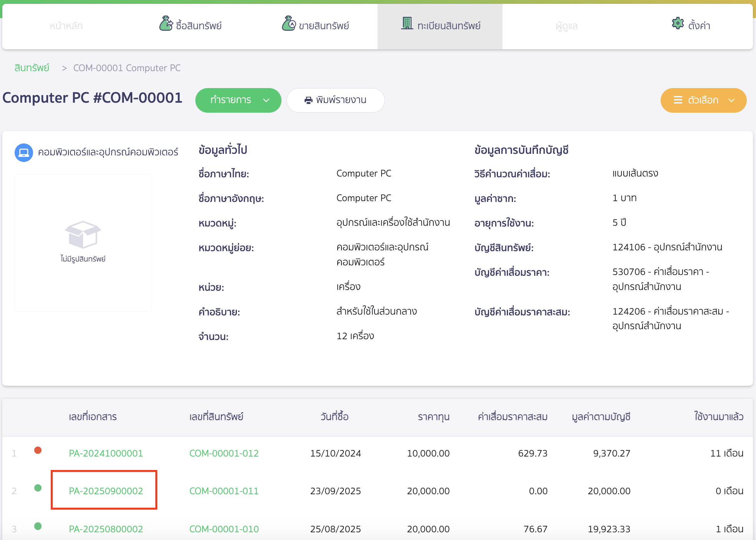Open document PA-20241000001
This screenshot has height=540, width=756.
[x=106, y=453]
